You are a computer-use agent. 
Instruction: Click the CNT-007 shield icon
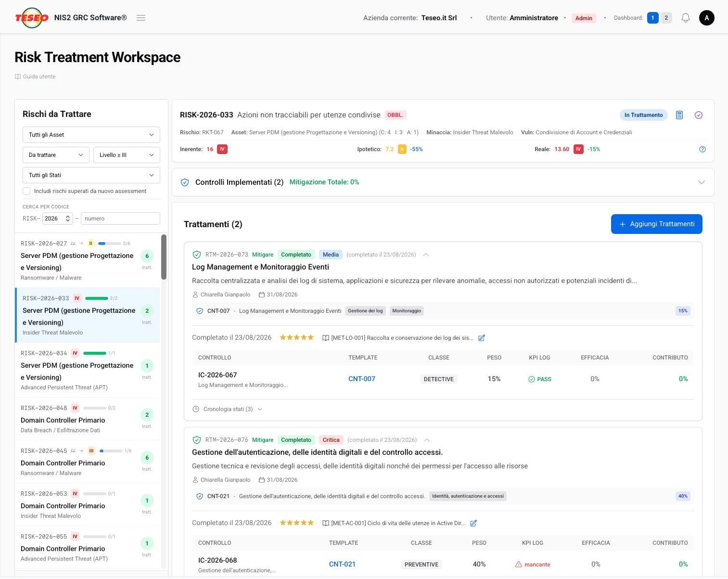(200, 311)
